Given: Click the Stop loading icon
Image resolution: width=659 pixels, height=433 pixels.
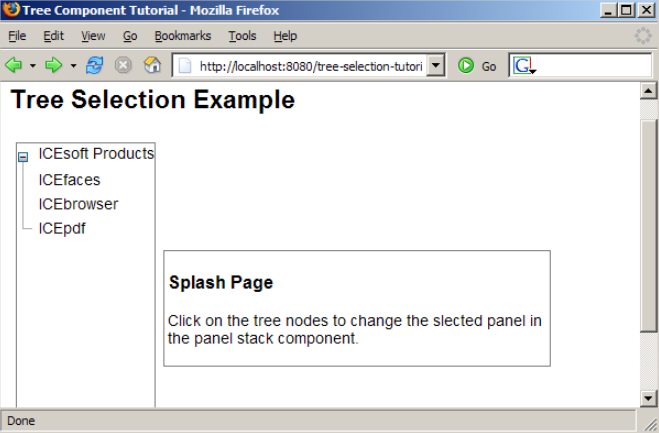Looking at the screenshot, I should coord(123,65).
